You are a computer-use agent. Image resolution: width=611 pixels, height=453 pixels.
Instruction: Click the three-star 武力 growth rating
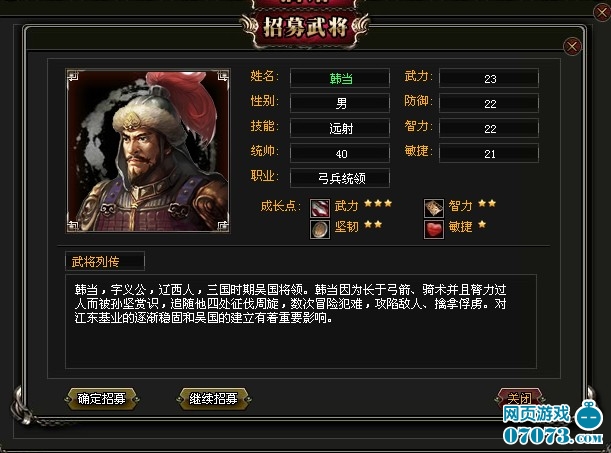click(378, 203)
